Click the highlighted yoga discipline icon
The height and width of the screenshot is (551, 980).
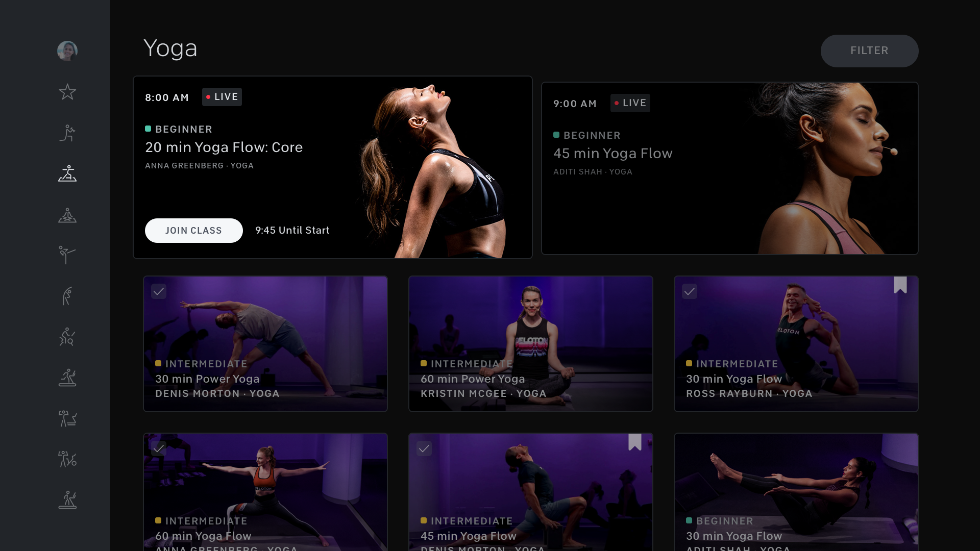(x=67, y=173)
